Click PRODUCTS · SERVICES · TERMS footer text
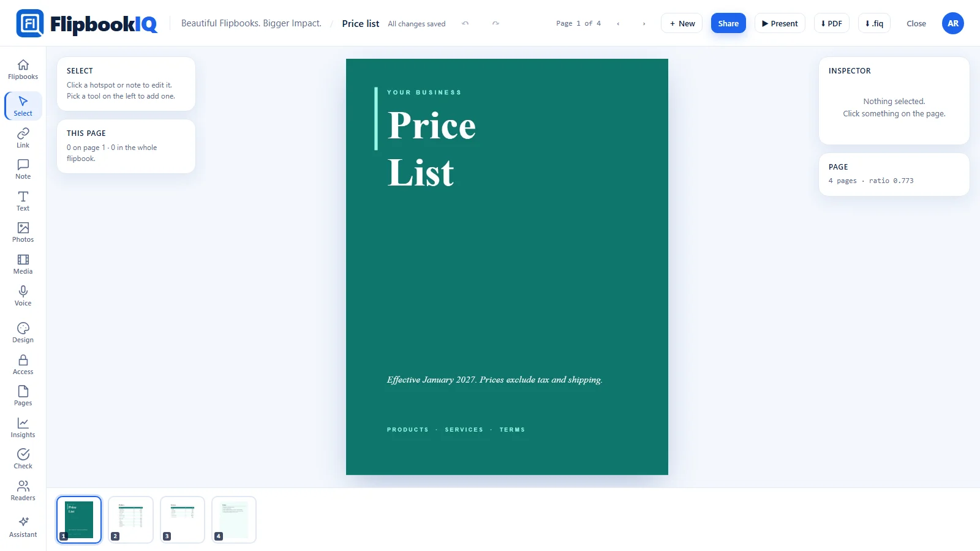This screenshot has height=551, width=980. tap(456, 430)
